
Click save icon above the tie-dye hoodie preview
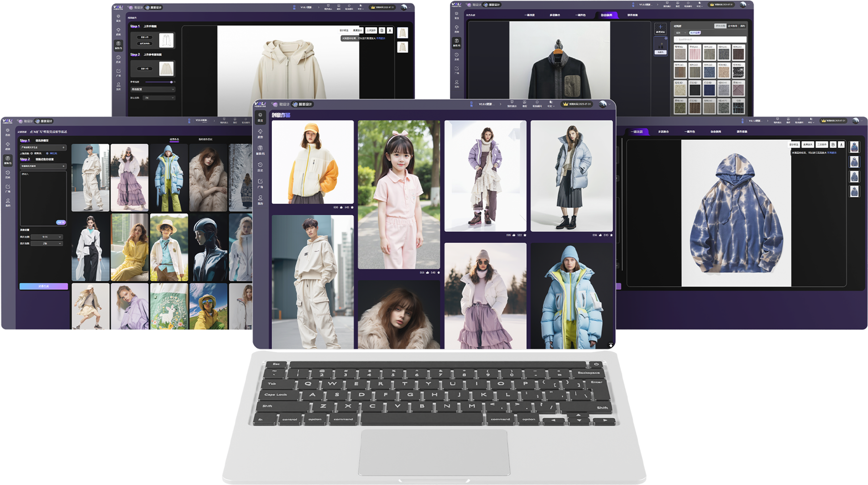pyautogui.click(x=833, y=144)
